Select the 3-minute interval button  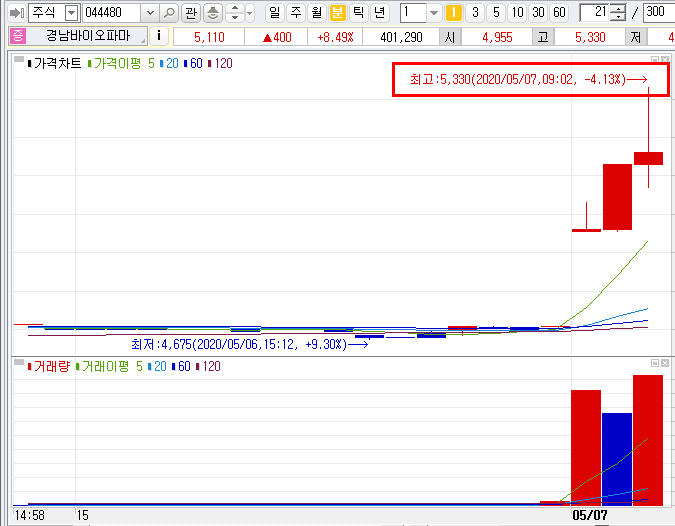tap(475, 13)
